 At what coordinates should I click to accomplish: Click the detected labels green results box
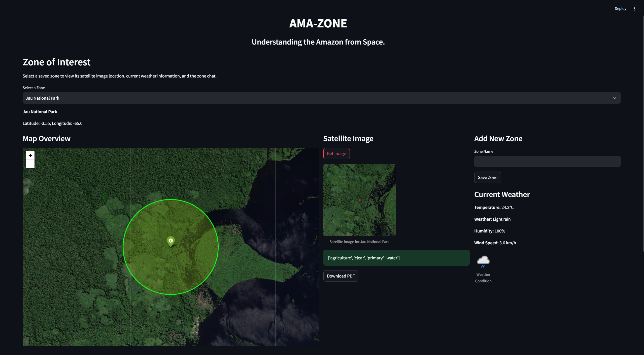coord(396,258)
